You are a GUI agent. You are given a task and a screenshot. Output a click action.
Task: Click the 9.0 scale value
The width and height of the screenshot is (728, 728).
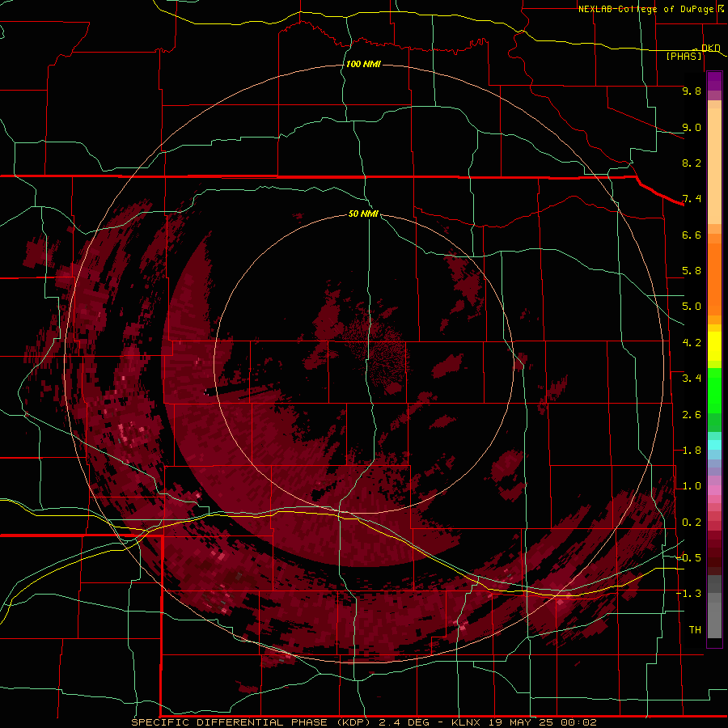pos(692,127)
